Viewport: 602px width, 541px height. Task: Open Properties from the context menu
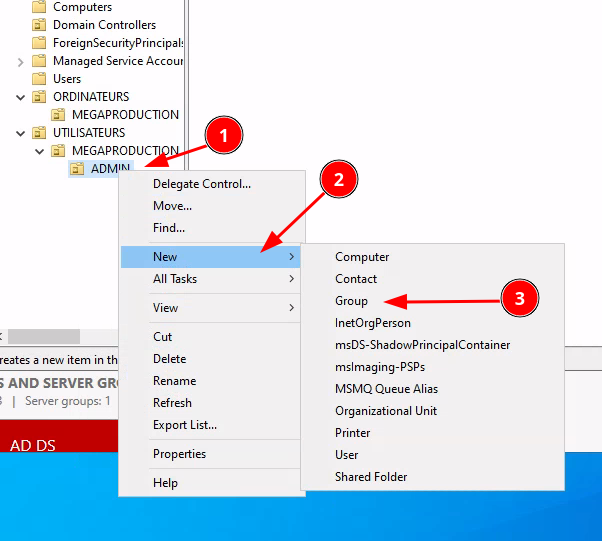179,454
